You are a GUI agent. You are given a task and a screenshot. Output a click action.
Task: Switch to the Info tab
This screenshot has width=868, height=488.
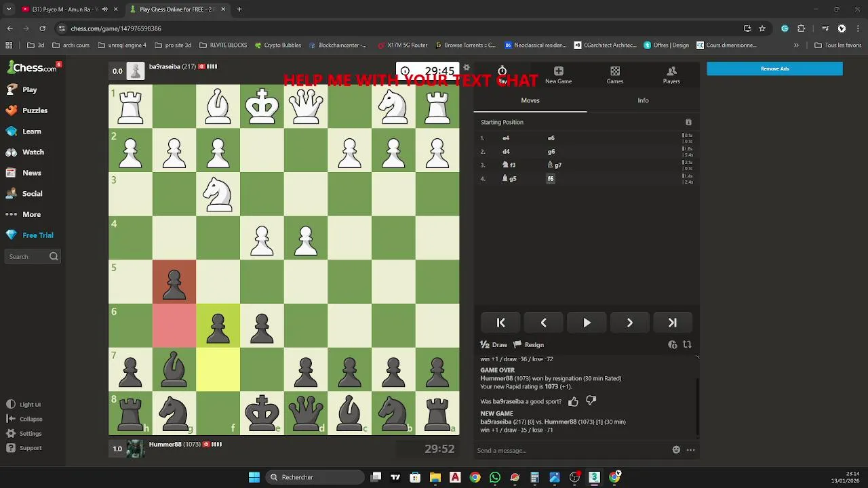643,100
